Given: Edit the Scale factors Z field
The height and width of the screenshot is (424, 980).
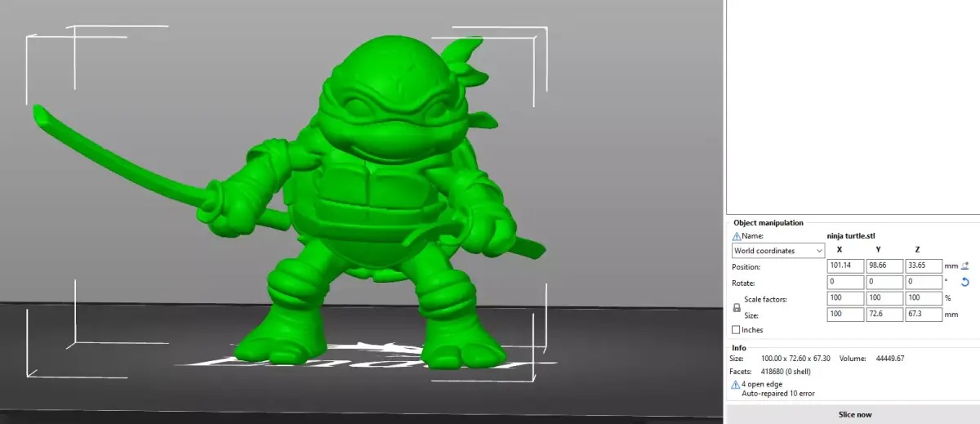Looking at the screenshot, I should coord(924,298).
